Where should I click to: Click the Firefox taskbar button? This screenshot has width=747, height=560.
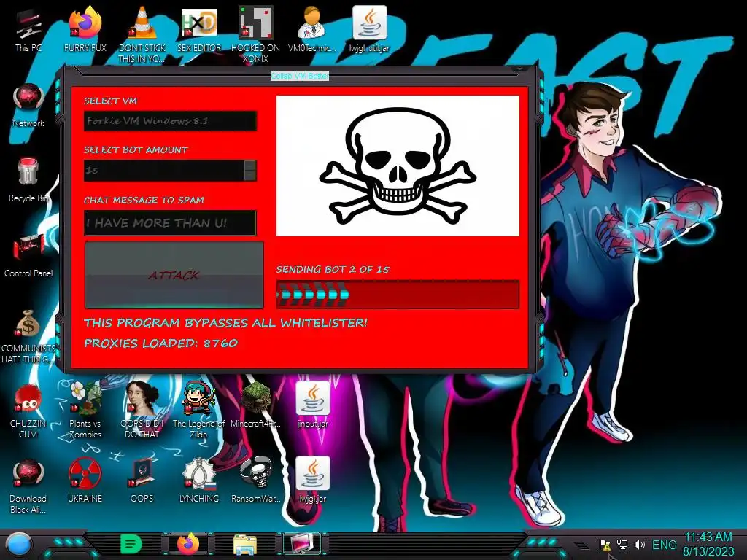pyautogui.click(x=188, y=544)
